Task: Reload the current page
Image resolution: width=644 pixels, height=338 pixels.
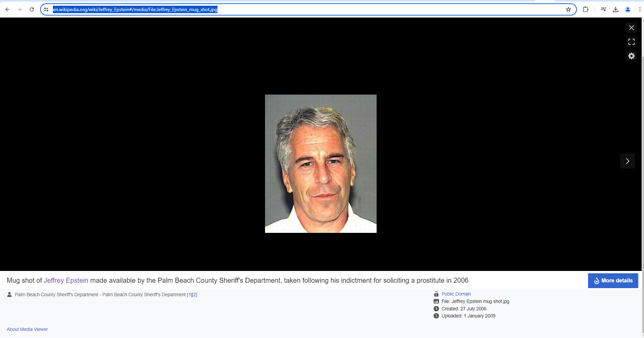Action: (32, 9)
